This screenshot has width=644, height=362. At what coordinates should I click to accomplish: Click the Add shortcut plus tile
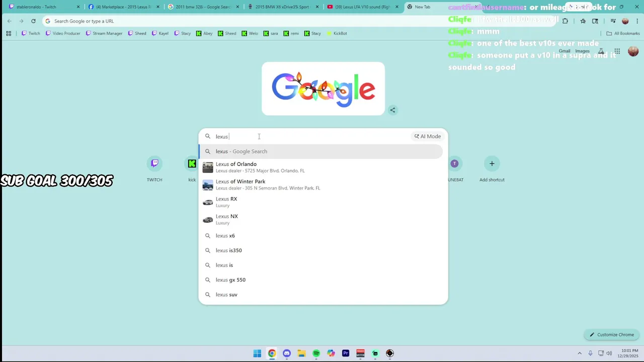pos(492,169)
